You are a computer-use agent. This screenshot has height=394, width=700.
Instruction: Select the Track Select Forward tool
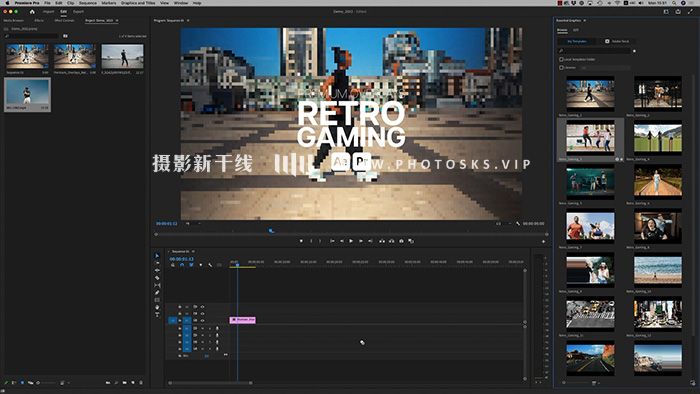157,263
